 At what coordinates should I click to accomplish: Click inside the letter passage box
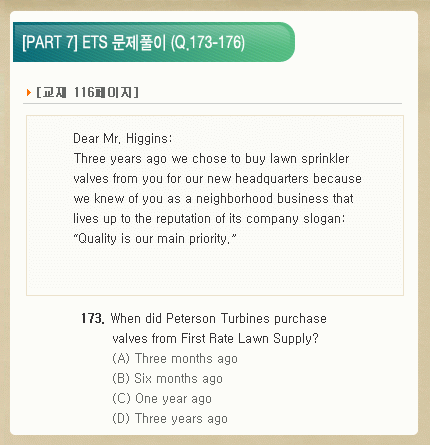[215, 205]
